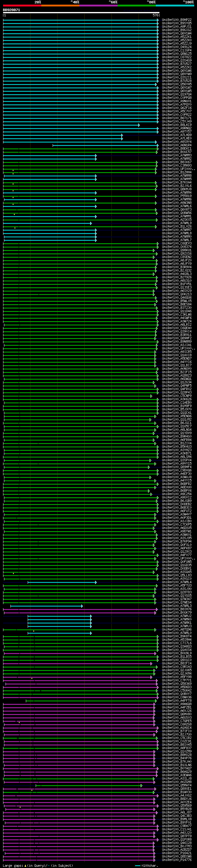
Task: Select hit UniRef100_A3W724
Action: pos(177,321)
